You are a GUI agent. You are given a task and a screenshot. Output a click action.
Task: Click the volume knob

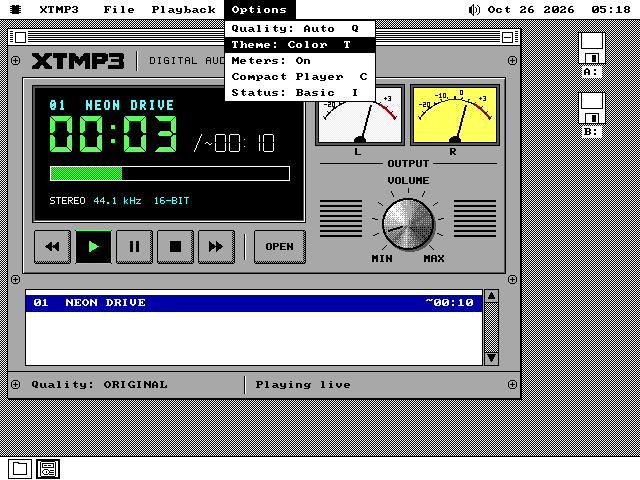(408, 224)
